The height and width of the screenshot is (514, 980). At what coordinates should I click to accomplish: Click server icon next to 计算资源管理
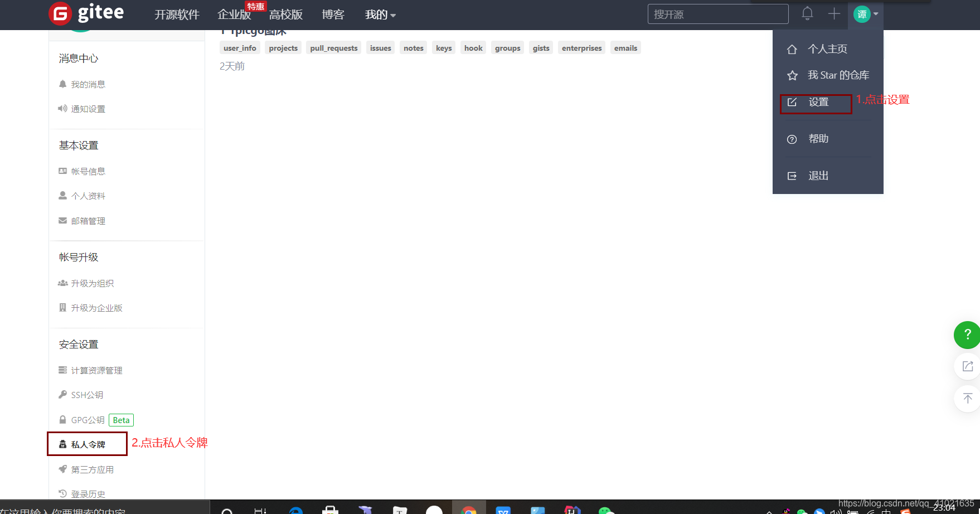coord(62,370)
